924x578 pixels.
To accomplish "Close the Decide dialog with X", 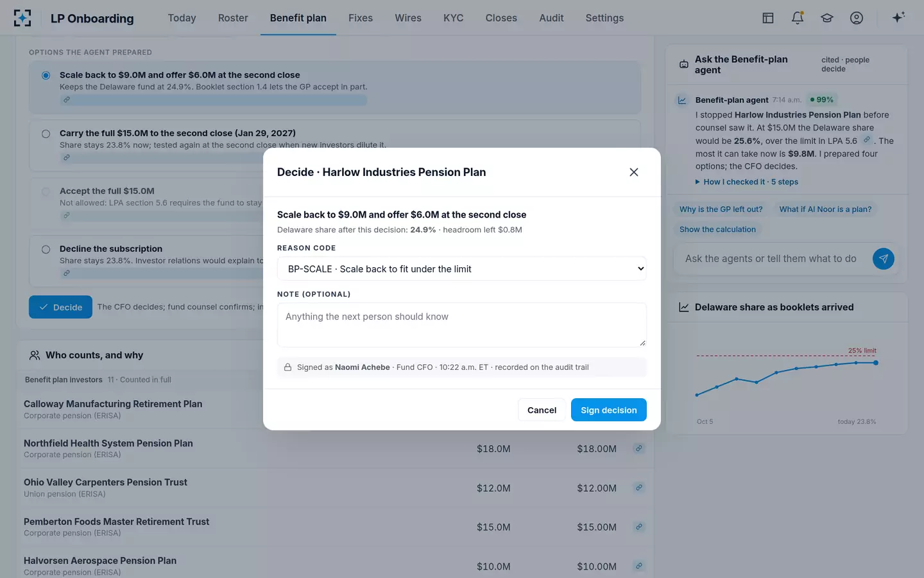I will click(634, 172).
